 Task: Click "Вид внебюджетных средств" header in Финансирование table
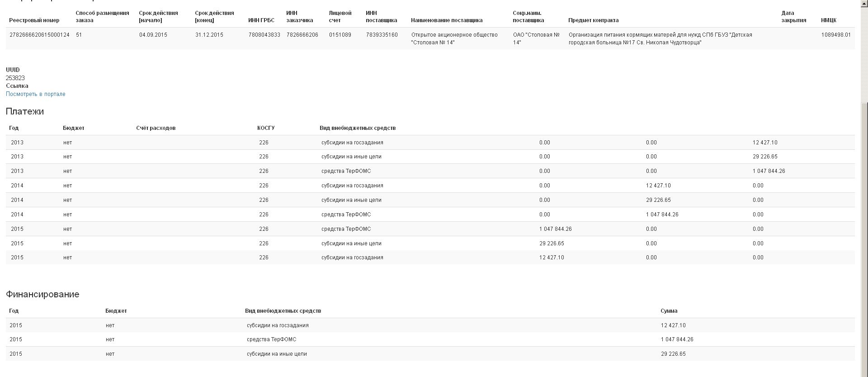click(283, 311)
